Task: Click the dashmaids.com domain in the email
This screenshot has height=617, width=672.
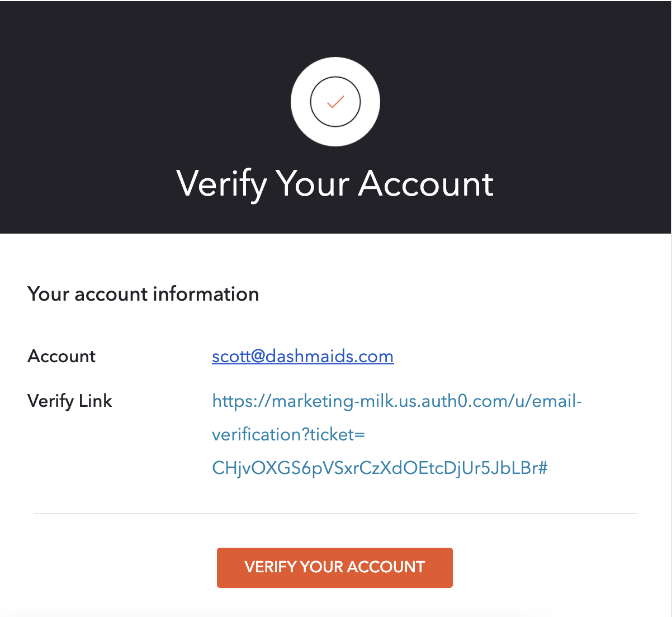Action: (329, 357)
